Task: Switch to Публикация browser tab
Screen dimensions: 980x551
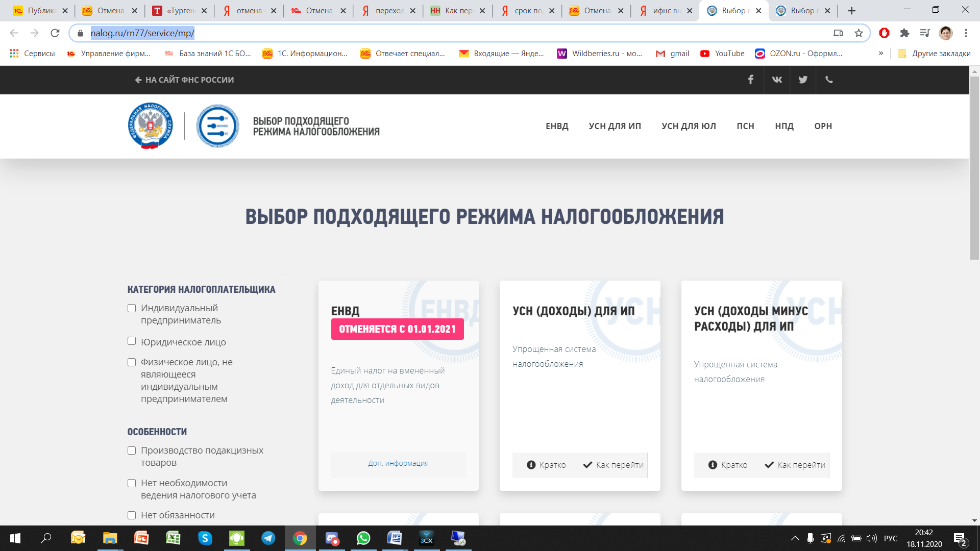Action: coord(40,11)
